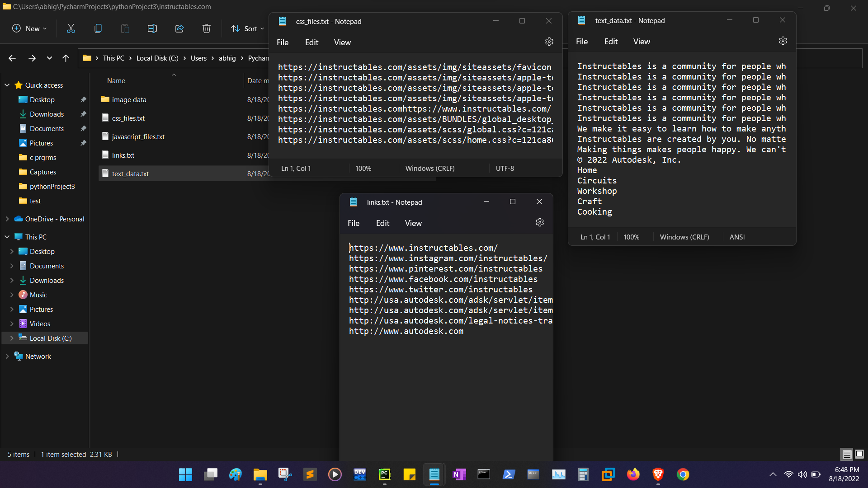The image size is (868, 488).
Task: Open Dev-C++ from the taskbar
Action: [x=359, y=474]
